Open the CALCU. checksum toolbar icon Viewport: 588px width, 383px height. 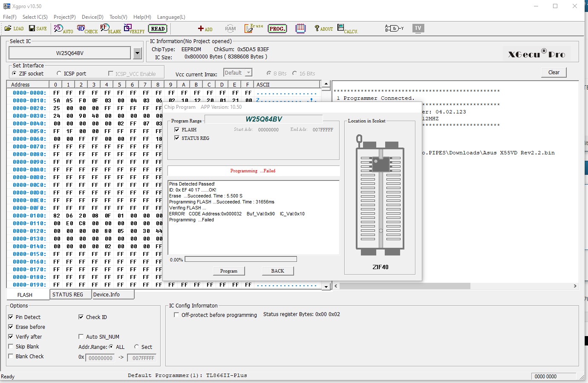[348, 29]
